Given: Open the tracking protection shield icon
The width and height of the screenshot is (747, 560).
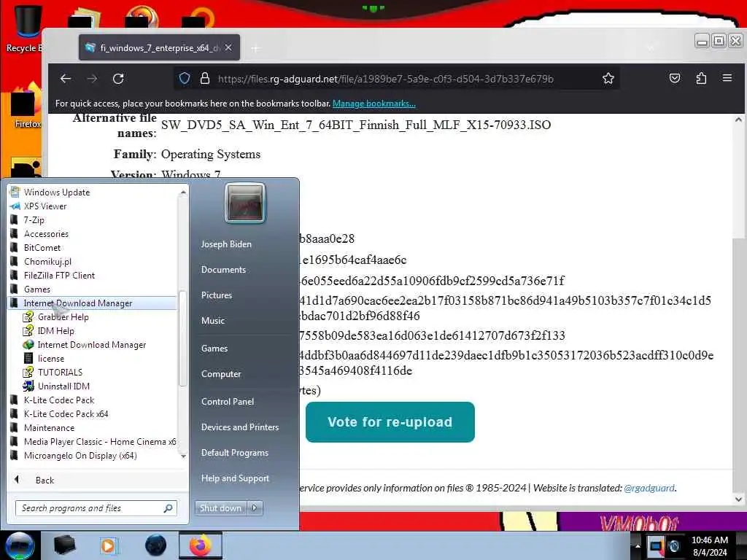Looking at the screenshot, I should (185, 78).
